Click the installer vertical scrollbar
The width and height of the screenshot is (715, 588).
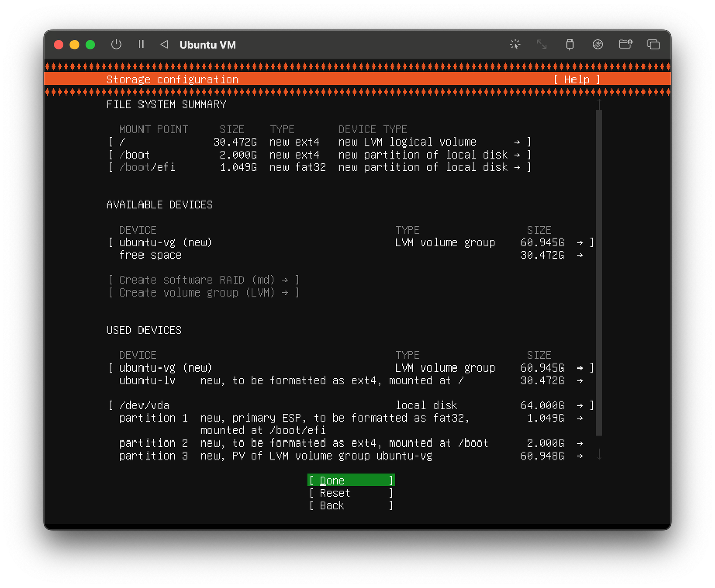(599, 272)
